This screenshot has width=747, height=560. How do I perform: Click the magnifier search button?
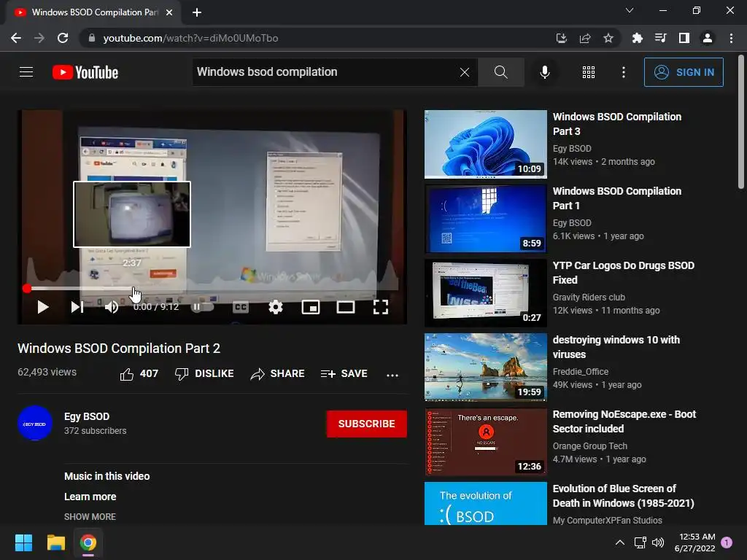point(500,72)
